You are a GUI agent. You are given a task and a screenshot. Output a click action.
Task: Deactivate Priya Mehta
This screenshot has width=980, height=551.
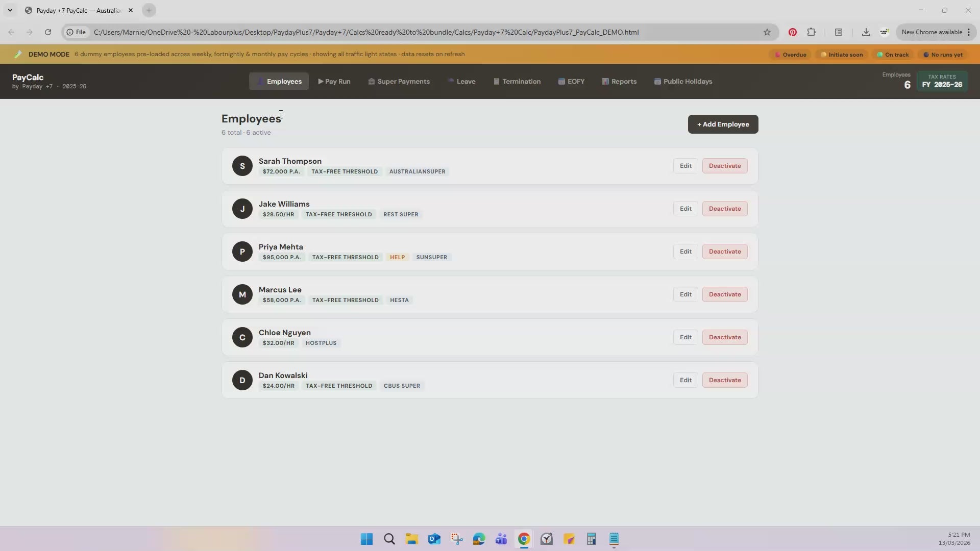(x=725, y=251)
